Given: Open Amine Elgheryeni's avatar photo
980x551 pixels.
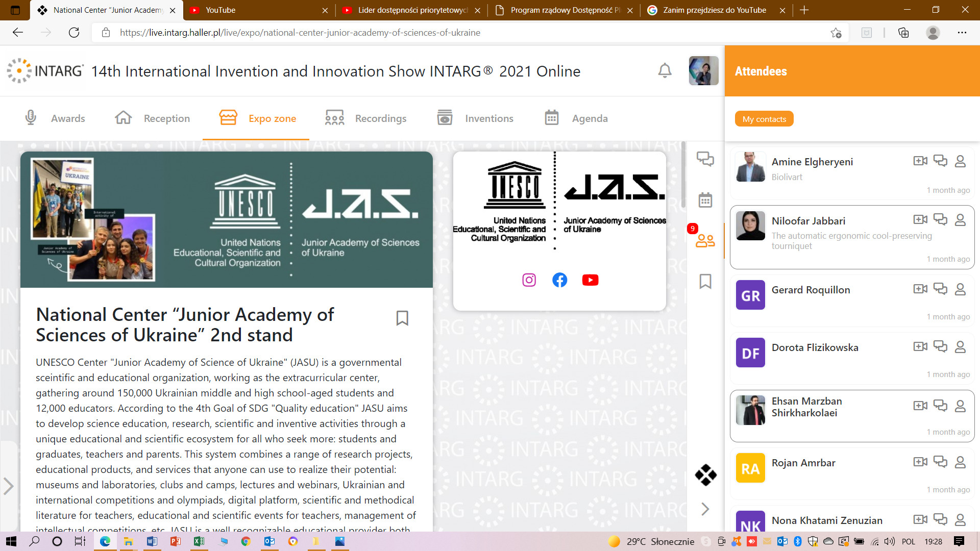Looking at the screenshot, I should point(750,167).
